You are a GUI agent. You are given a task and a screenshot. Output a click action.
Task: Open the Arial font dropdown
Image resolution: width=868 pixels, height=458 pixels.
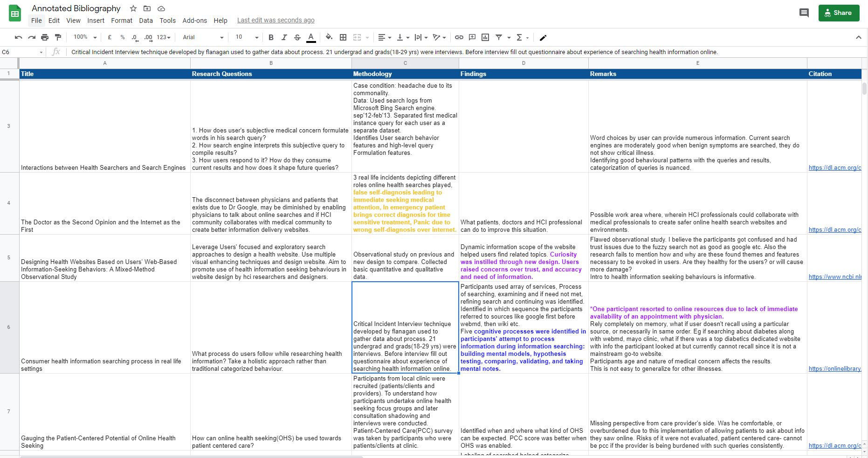[203, 37]
